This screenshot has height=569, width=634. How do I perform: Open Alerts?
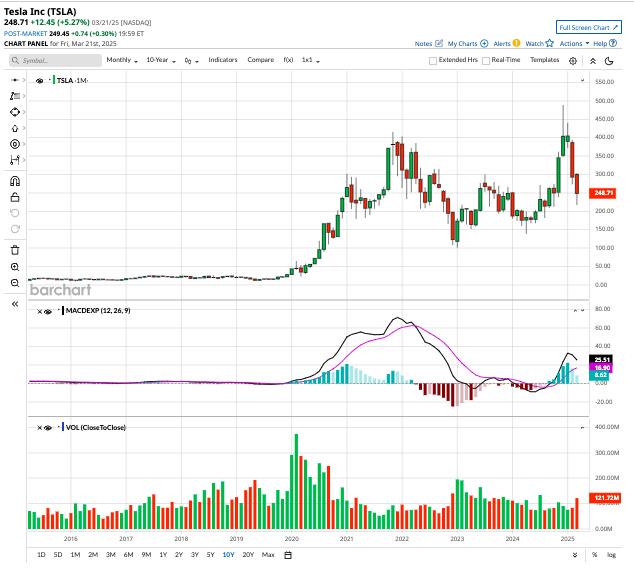507,43
